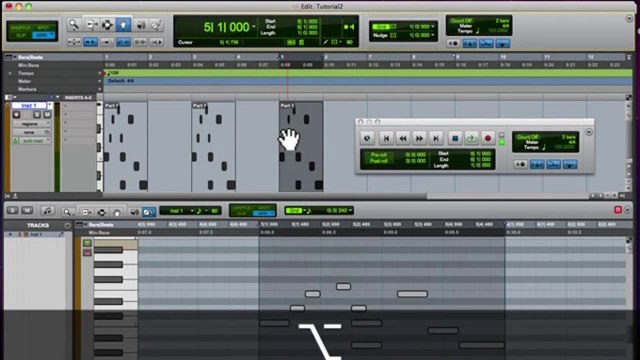Click the 120 tempo marker
This screenshot has width=640, height=360.
click(x=113, y=73)
